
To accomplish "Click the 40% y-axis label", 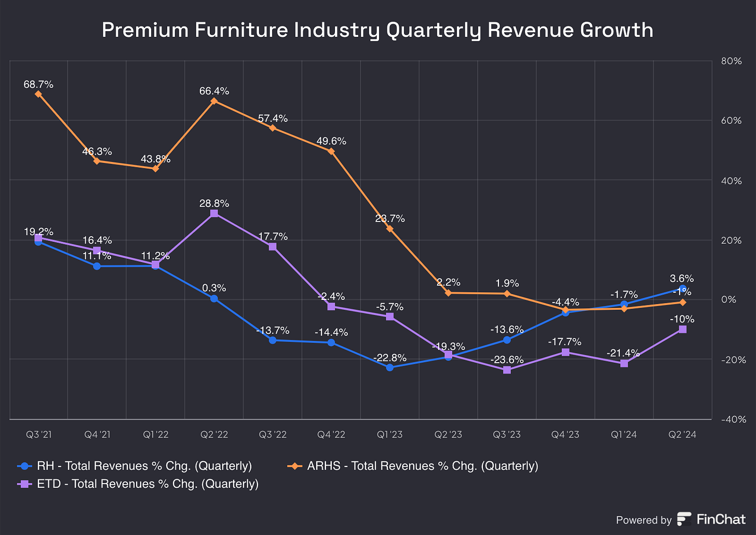I will click(731, 181).
